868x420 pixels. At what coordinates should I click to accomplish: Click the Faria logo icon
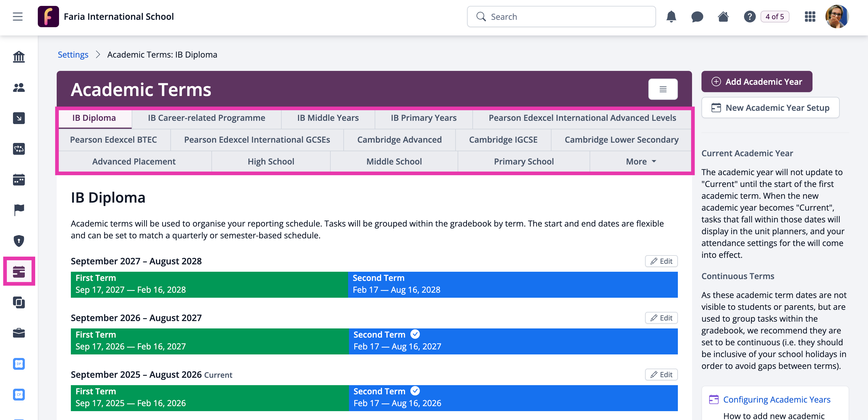pyautogui.click(x=48, y=17)
